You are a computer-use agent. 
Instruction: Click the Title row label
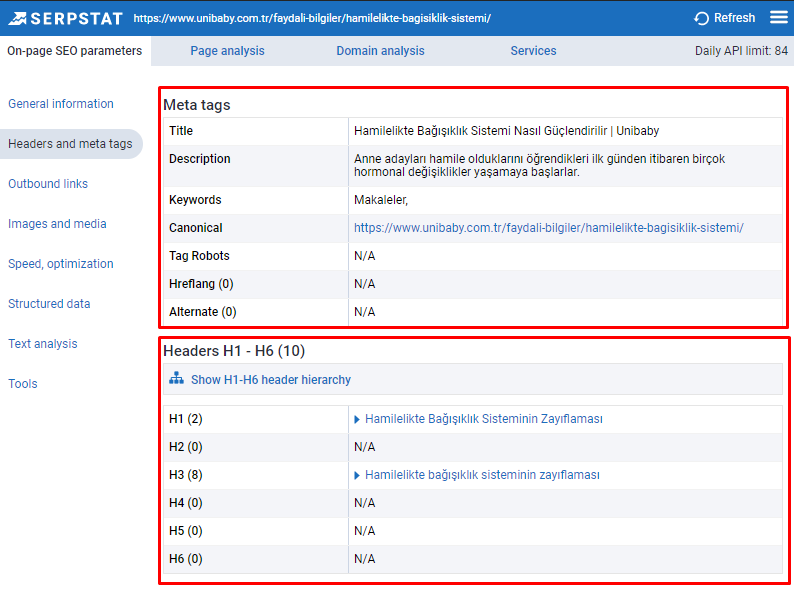pos(181,131)
